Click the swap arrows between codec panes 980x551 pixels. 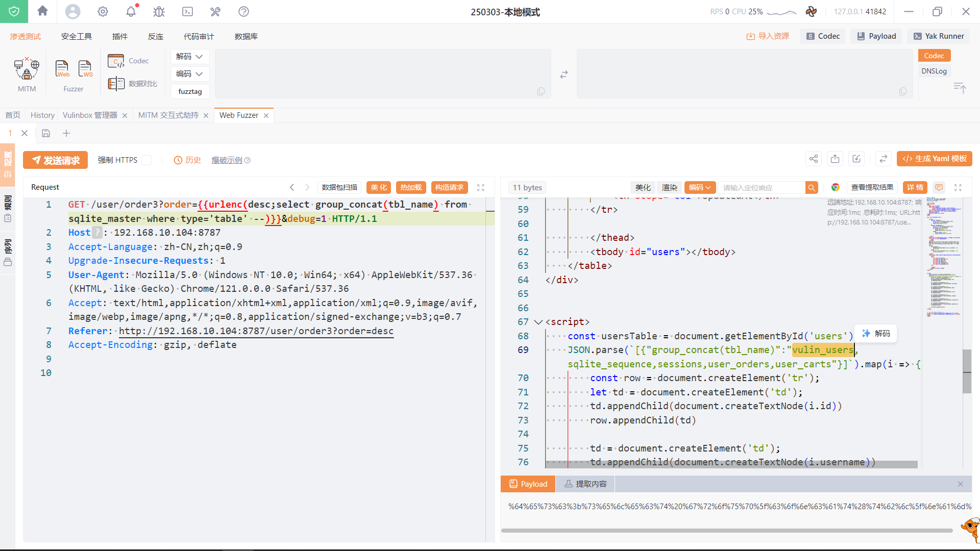(x=563, y=74)
